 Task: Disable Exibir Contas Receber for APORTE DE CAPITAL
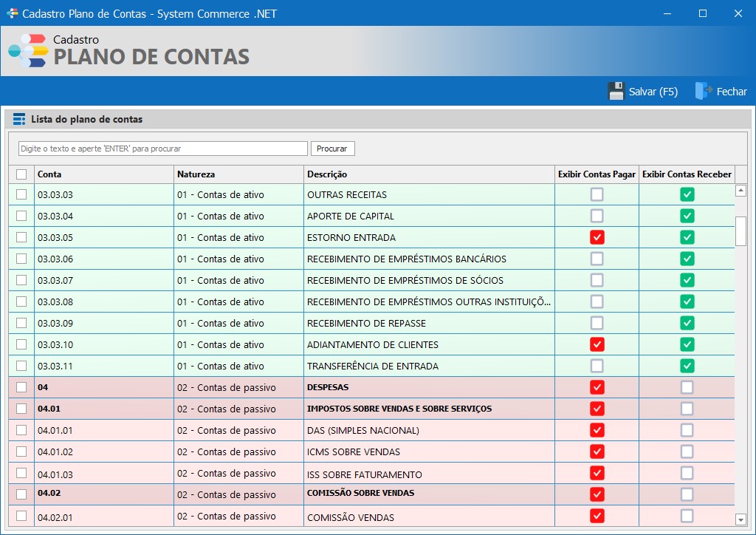tap(687, 216)
